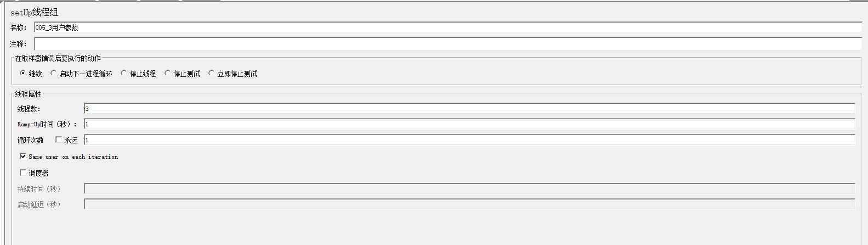This screenshot has height=245, width=868.
Task: Click the disabled 持续时间 field
Action: [x=469, y=188]
